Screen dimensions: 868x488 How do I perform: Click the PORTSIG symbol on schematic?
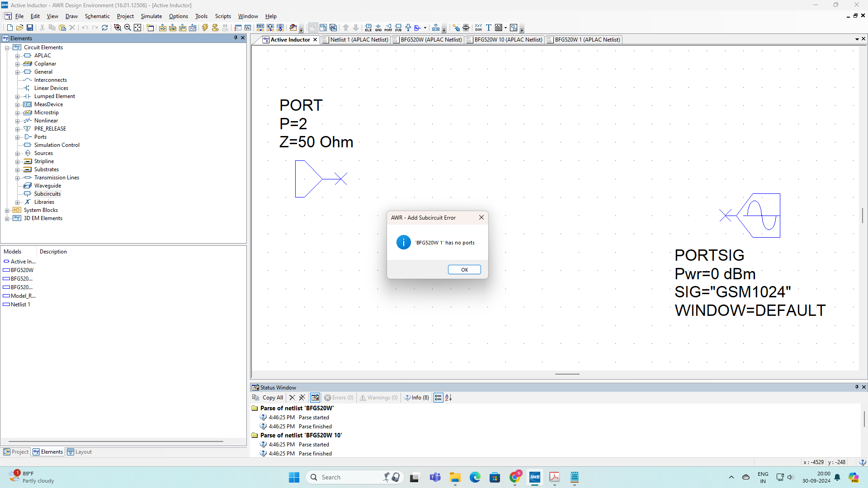[750, 216]
